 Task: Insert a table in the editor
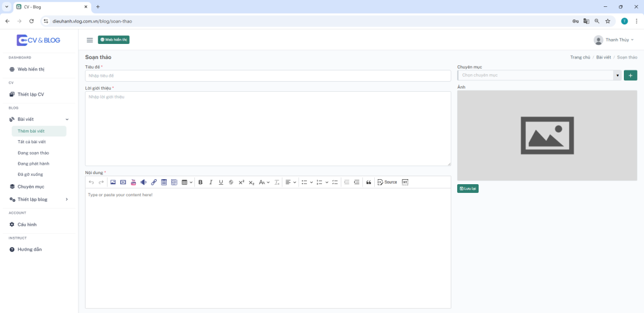[184, 182]
